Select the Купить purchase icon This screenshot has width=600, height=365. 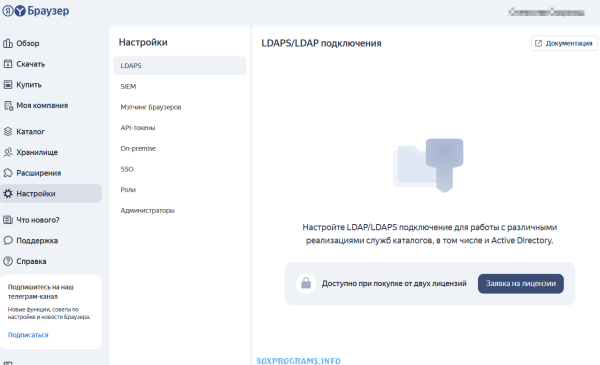pos(8,85)
